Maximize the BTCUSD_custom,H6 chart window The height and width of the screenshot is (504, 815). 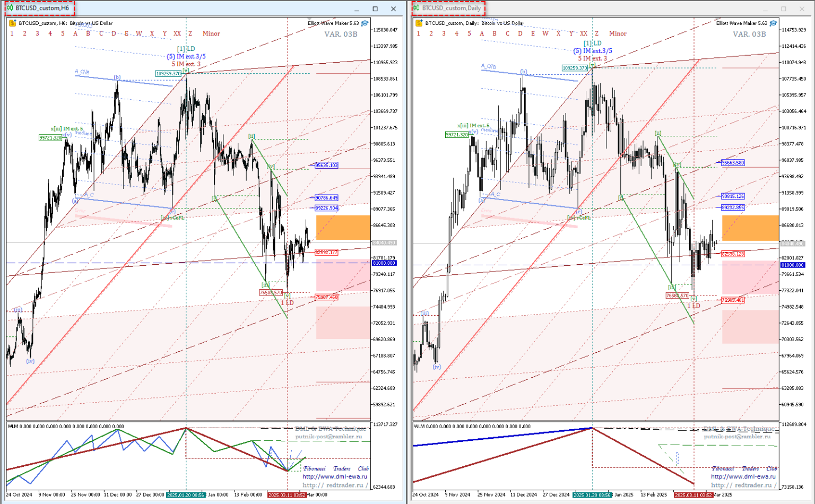[375, 9]
